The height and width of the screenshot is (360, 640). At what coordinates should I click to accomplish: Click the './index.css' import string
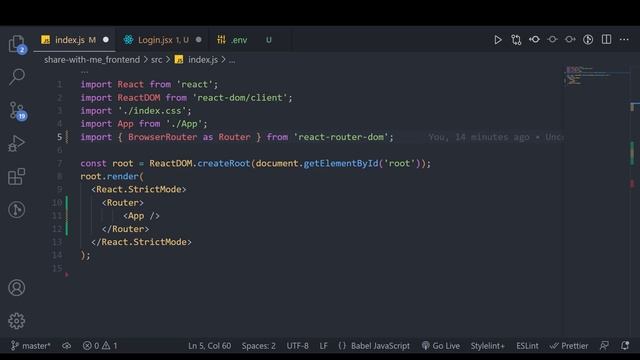152,111
